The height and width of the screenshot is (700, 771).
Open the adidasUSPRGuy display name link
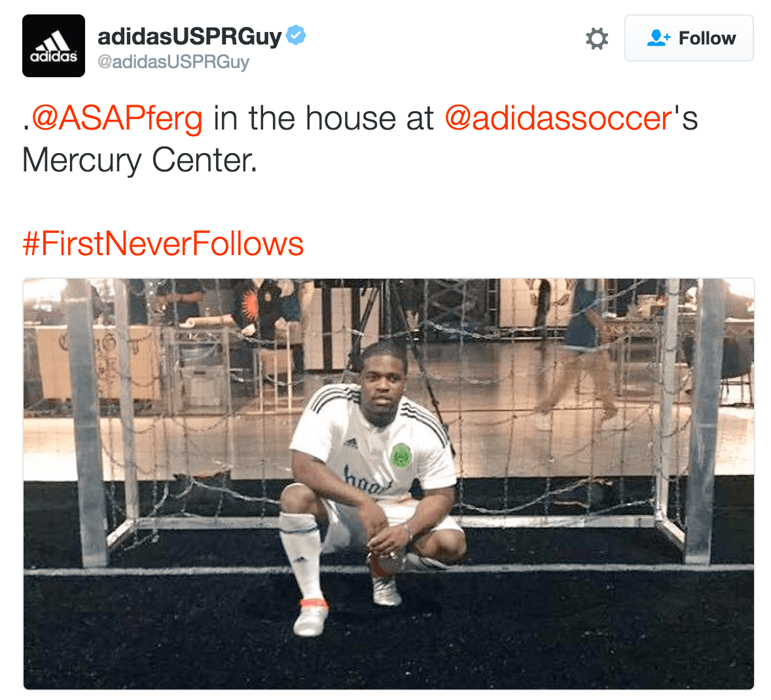tap(190, 37)
